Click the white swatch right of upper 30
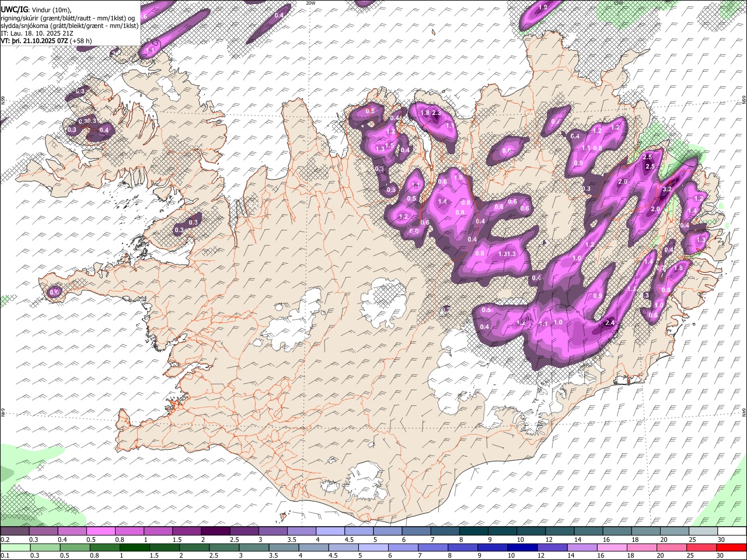Image resolution: width=747 pixels, height=560 pixels. pyautogui.click(x=731, y=531)
